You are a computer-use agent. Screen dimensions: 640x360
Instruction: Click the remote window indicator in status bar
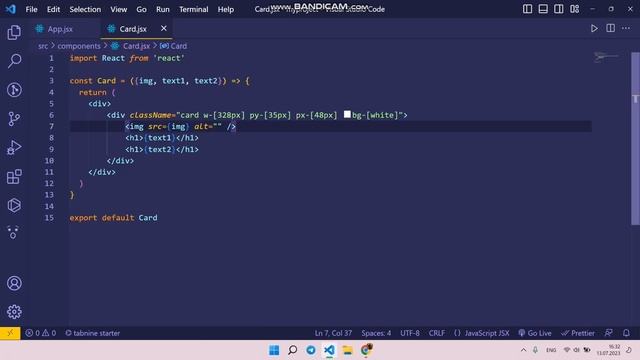10,333
